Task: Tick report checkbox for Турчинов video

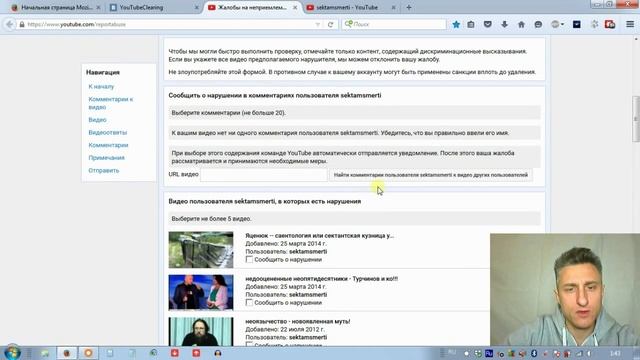Action: click(x=249, y=302)
